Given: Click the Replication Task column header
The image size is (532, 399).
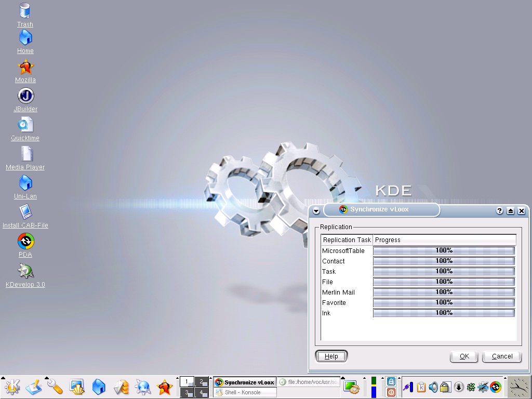Looking at the screenshot, I should click(x=347, y=240).
